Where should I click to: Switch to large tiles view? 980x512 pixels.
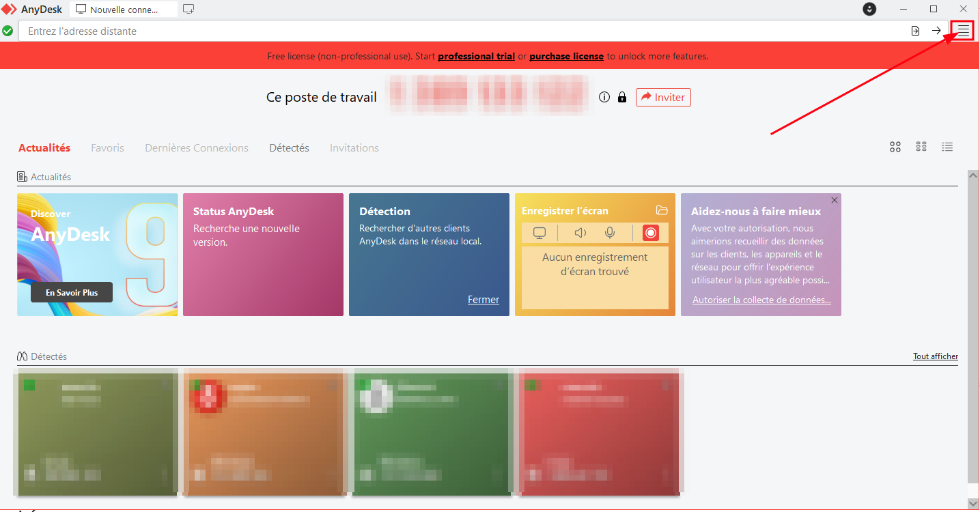click(x=895, y=147)
